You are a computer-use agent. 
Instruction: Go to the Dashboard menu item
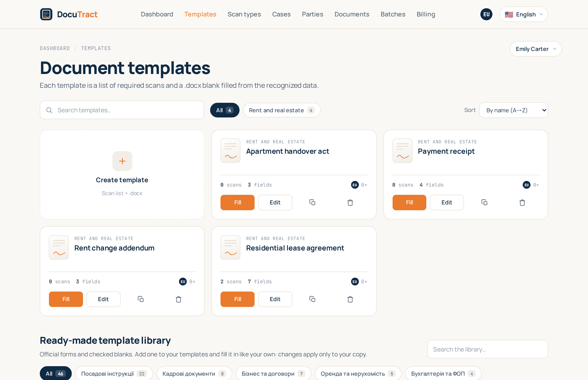pos(157,14)
